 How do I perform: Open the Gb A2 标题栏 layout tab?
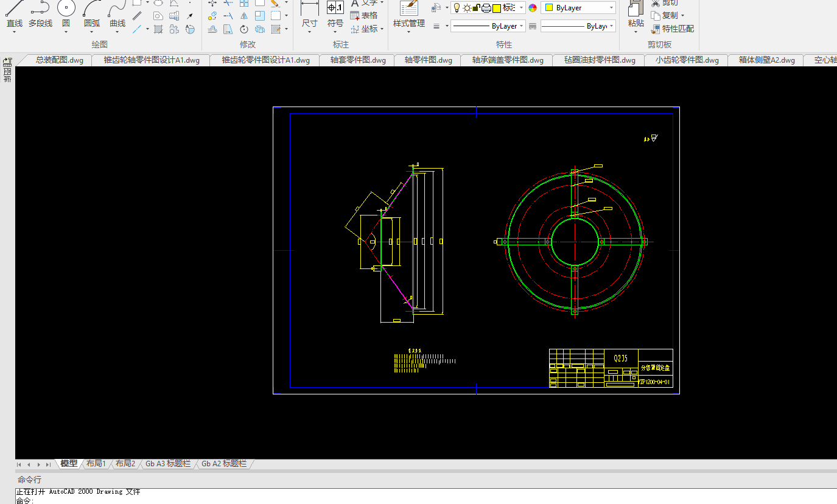[x=224, y=463]
